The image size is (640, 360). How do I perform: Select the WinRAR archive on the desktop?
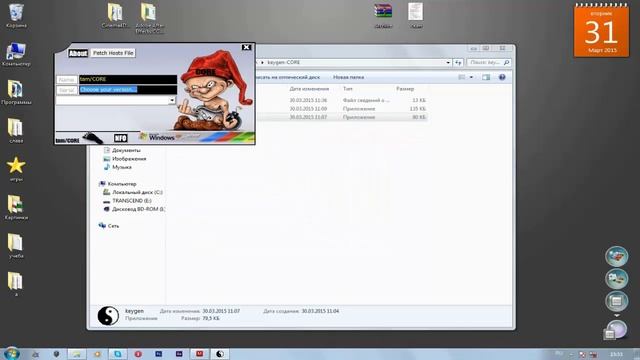coord(383,16)
